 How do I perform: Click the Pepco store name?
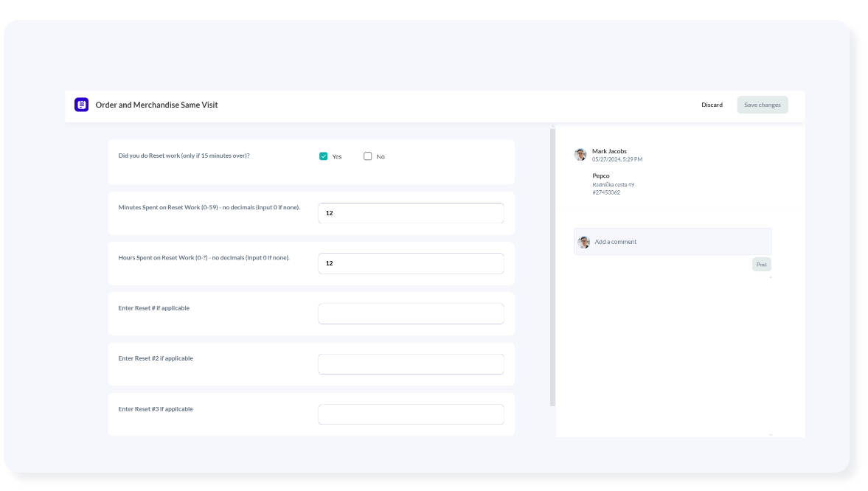[x=600, y=176]
